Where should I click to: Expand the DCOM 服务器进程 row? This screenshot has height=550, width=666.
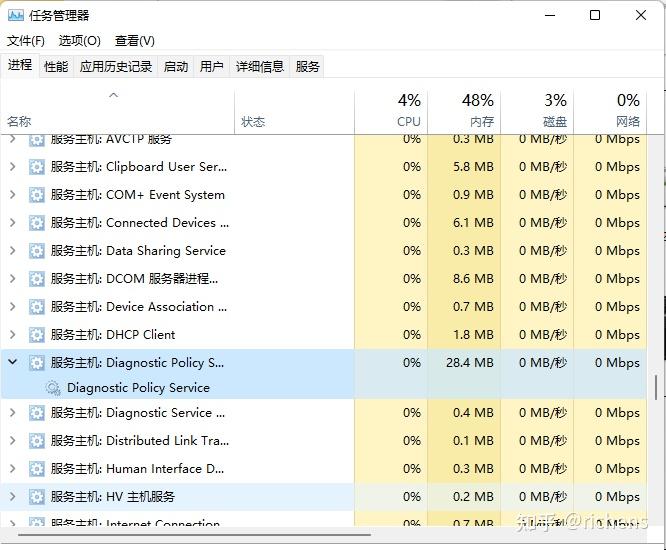[13, 279]
